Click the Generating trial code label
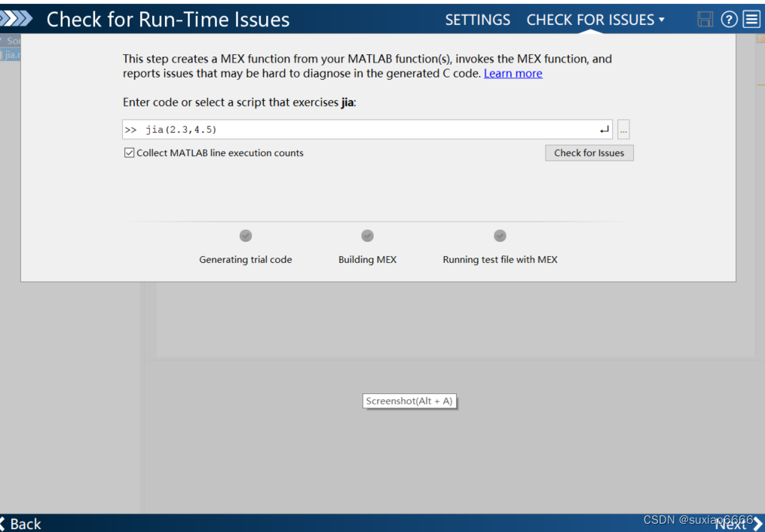This screenshot has height=532, width=765. [246, 259]
